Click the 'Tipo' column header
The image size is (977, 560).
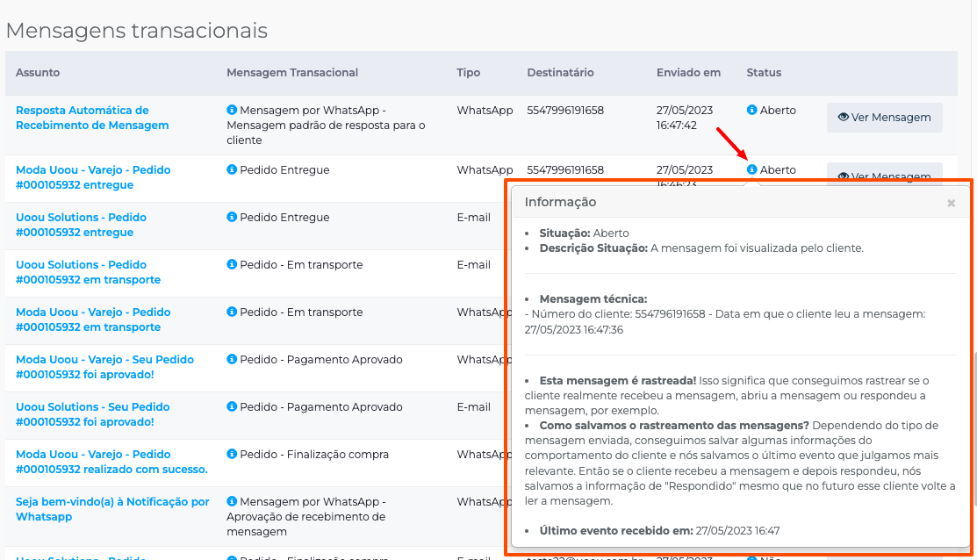tap(468, 72)
